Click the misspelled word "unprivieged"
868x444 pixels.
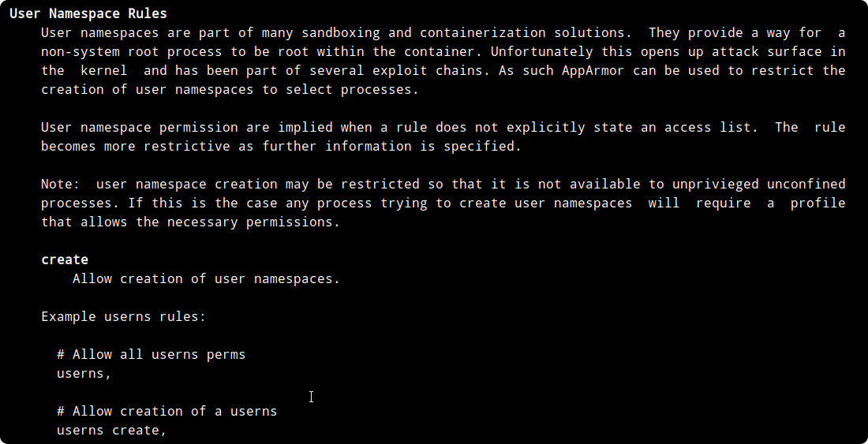tap(715, 184)
